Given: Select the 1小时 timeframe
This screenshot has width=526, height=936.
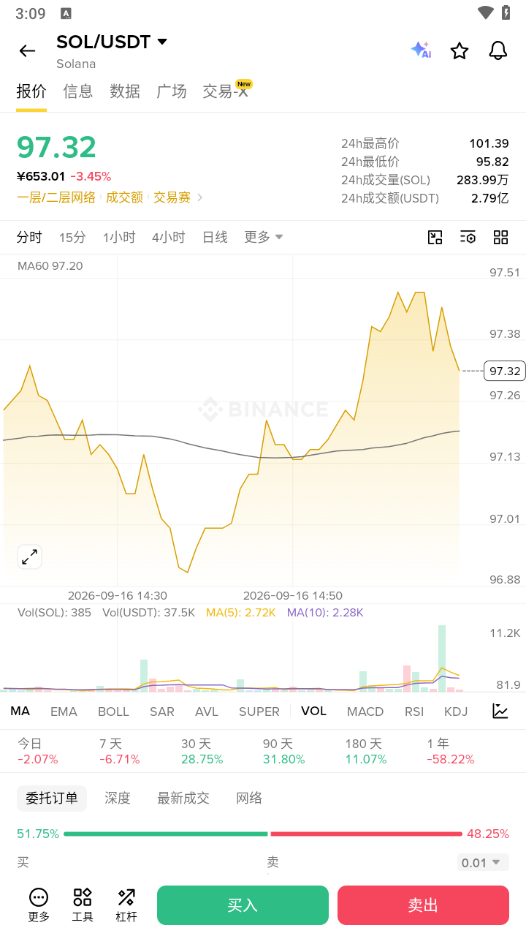Looking at the screenshot, I should click(x=119, y=237).
